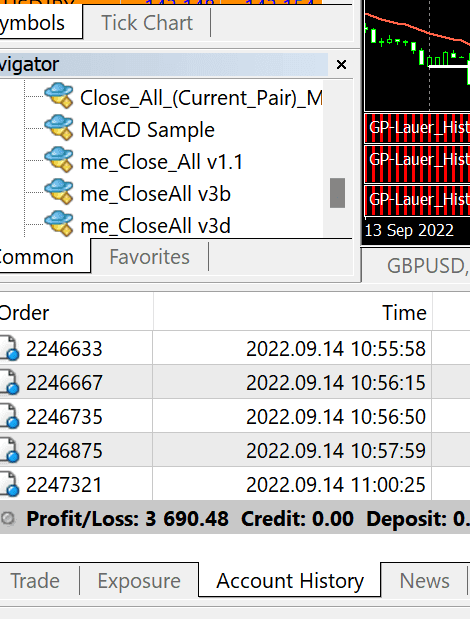
Task: Click the me_Close_All v1.1 advisor icon
Action: point(59,159)
